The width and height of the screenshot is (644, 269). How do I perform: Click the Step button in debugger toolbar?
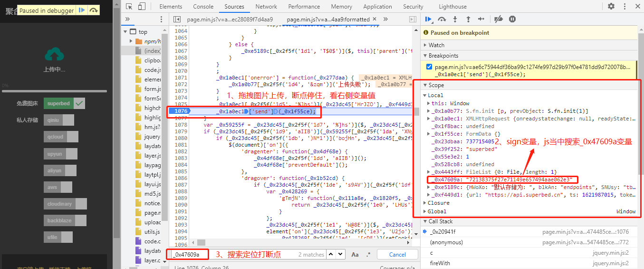pyautogui.click(x=481, y=19)
